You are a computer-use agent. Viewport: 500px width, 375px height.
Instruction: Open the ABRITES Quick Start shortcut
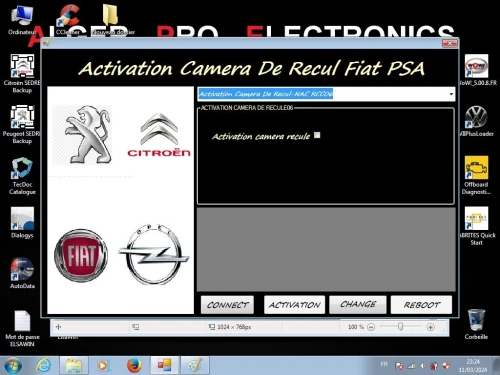[477, 226]
